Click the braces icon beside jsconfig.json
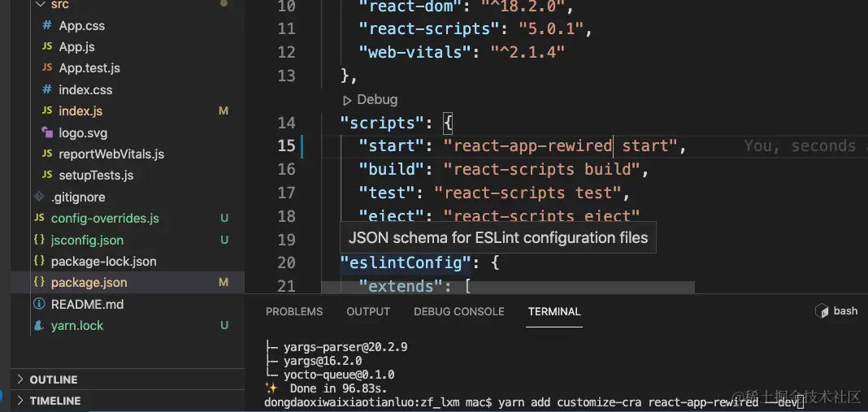 click(x=39, y=240)
